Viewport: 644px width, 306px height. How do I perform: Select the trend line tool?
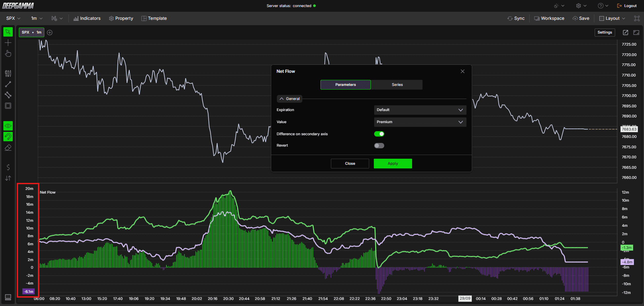[x=8, y=84]
